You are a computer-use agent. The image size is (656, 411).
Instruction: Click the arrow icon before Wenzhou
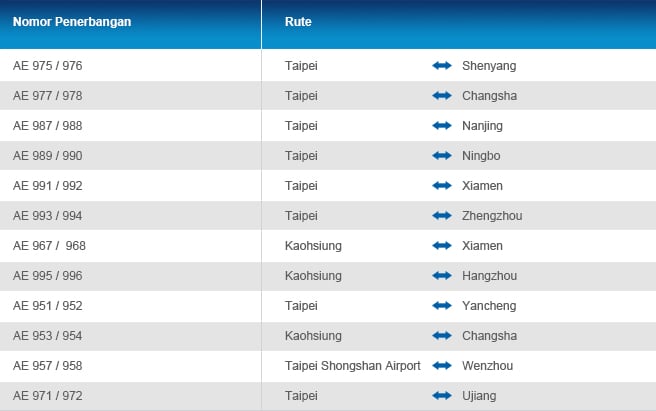point(442,365)
